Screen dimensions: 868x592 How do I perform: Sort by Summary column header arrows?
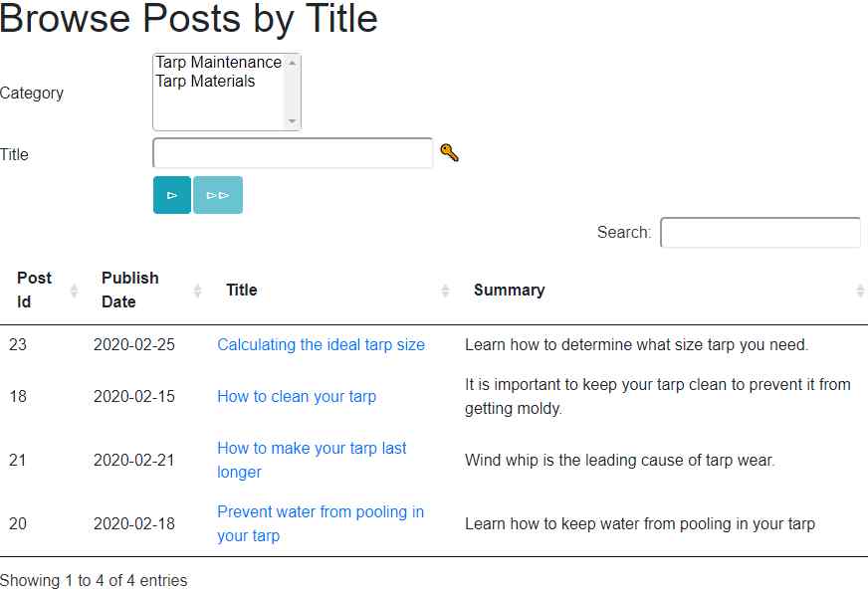click(859, 291)
